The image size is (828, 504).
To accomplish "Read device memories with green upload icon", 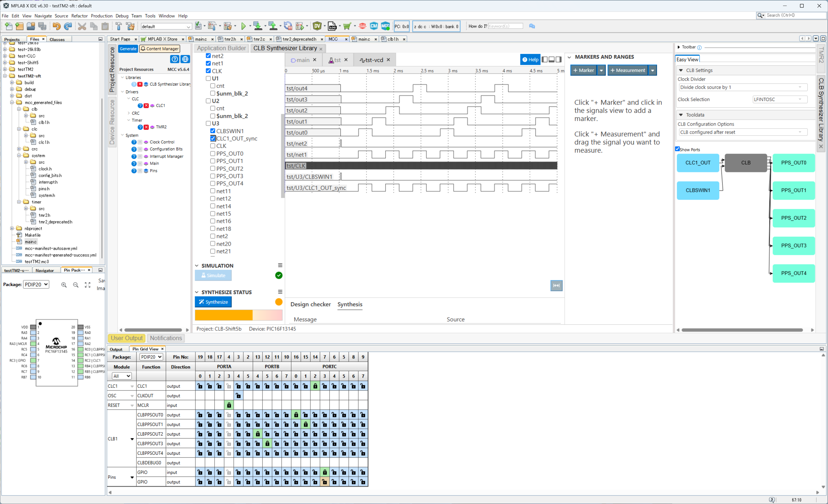I will (272, 26).
